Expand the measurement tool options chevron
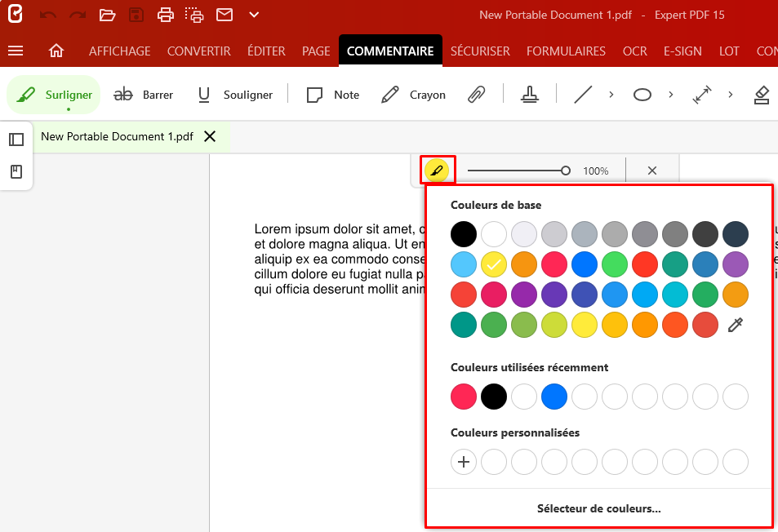The image size is (778, 532). (x=731, y=94)
